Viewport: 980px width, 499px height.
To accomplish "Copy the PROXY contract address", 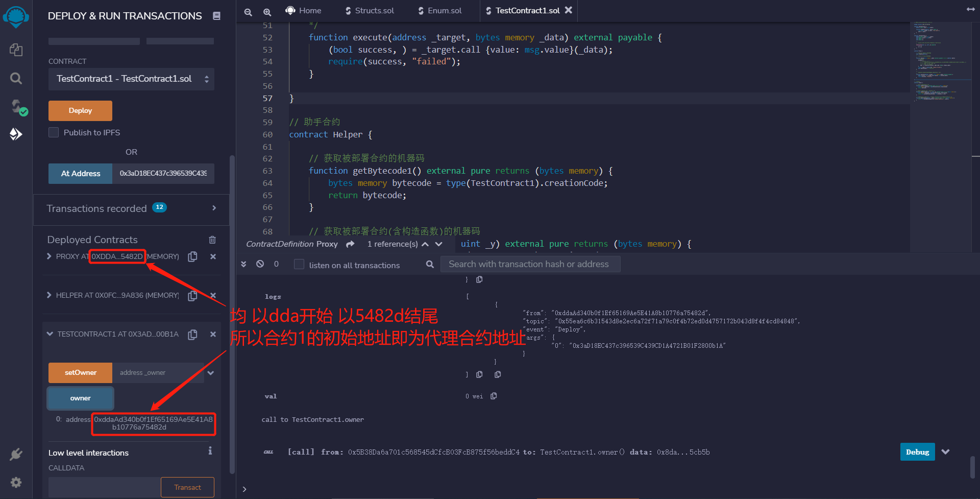I will coord(192,256).
